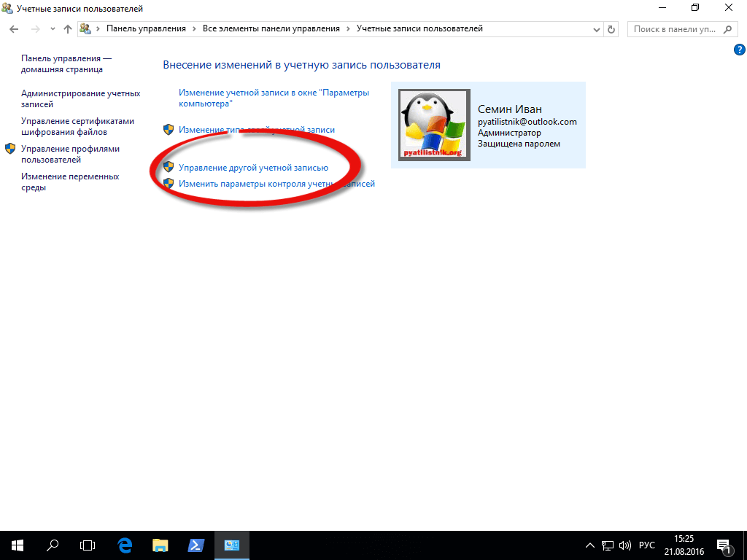
Task: Open 'Управление другой учетной записью' link
Action: point(253,168)
